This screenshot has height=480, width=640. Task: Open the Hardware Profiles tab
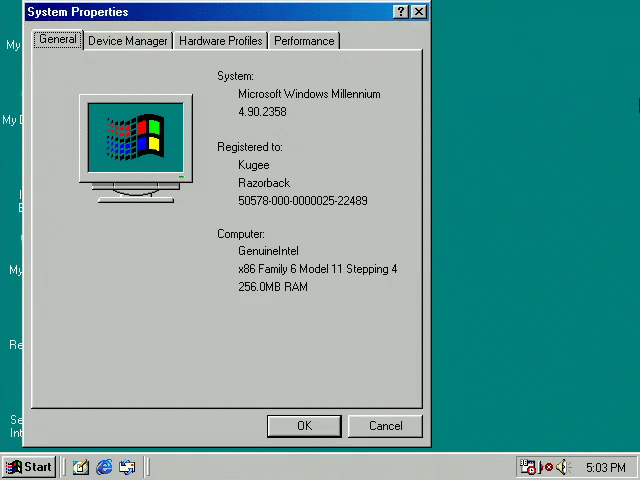pos(220,41)
